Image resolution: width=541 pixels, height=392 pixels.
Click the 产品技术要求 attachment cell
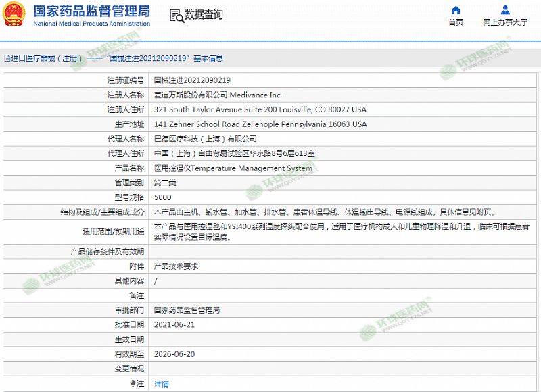(176, 266)
